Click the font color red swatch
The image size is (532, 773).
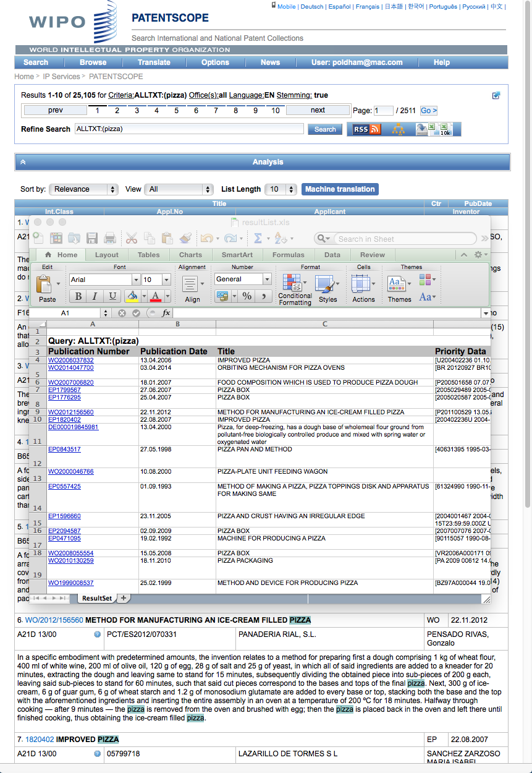(x=155, y=297)
